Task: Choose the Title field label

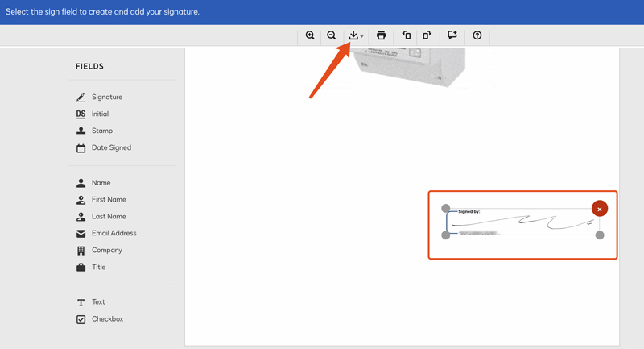Action: coord(98,267)
